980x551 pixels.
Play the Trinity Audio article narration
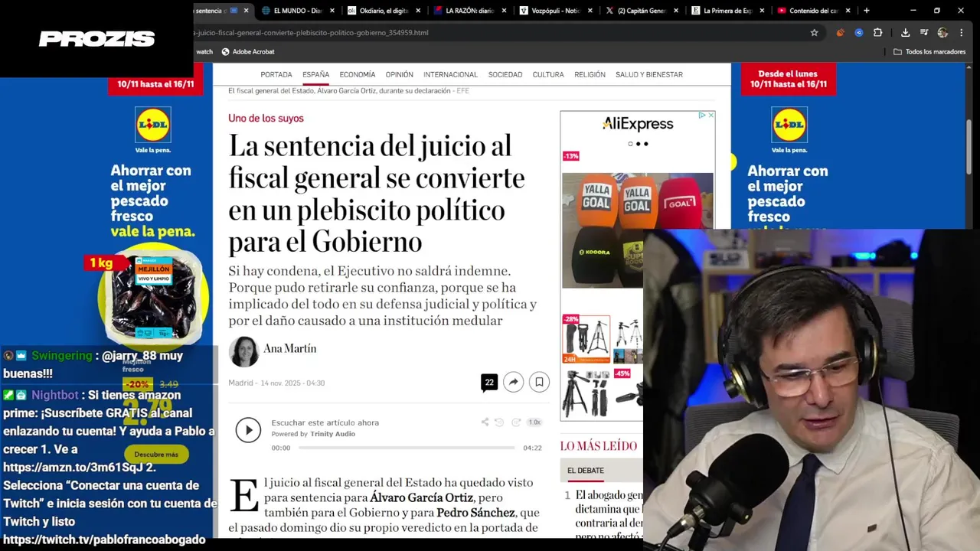(248, 430)
